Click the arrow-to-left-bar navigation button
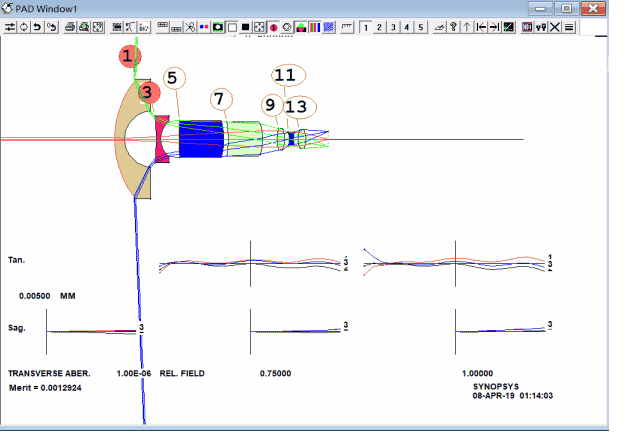This screenshot has height=442, width=627. (x=481, y=27)
